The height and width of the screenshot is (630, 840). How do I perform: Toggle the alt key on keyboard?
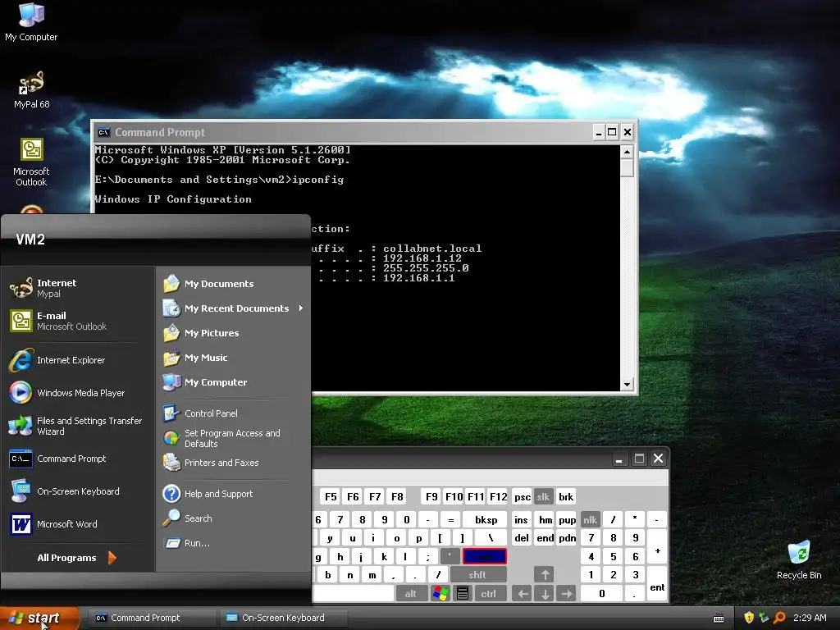coord(411,593)
